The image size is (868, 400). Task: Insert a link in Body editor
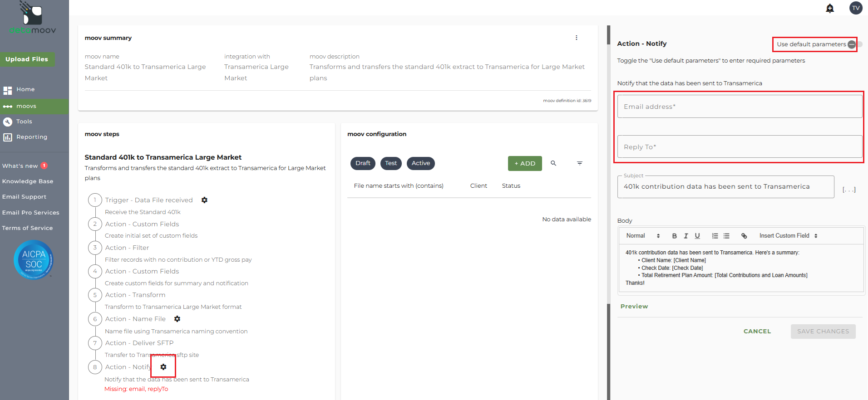[744, 236]
